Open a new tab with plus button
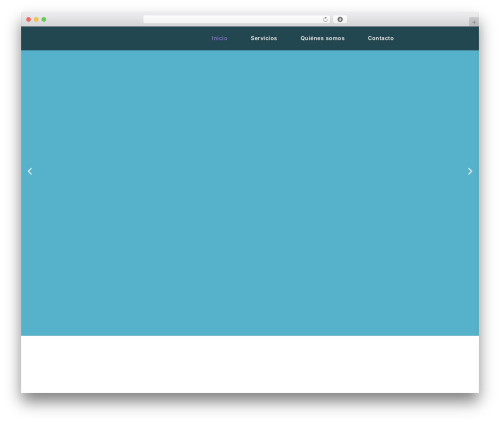The image size is (500, 423). 474,22
